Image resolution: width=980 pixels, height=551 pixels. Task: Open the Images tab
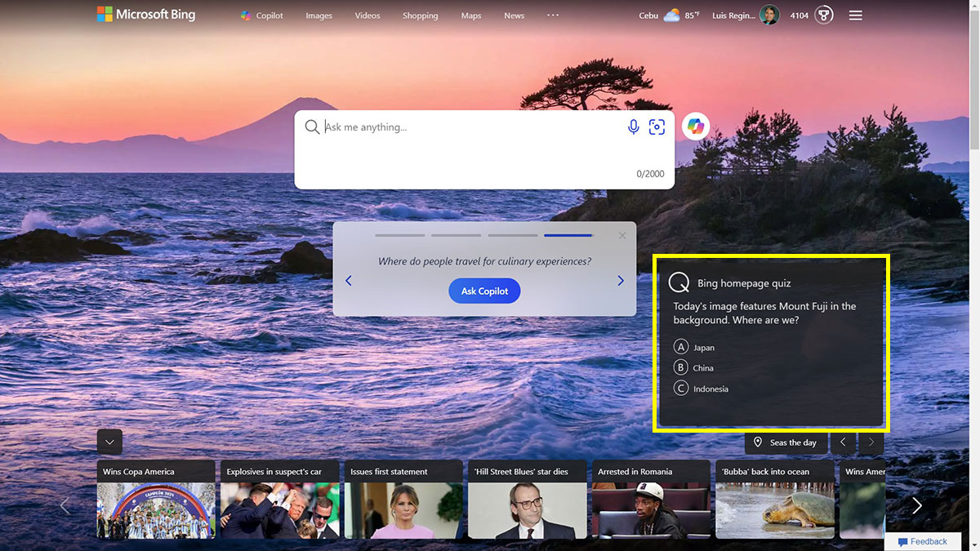(318, 16)
